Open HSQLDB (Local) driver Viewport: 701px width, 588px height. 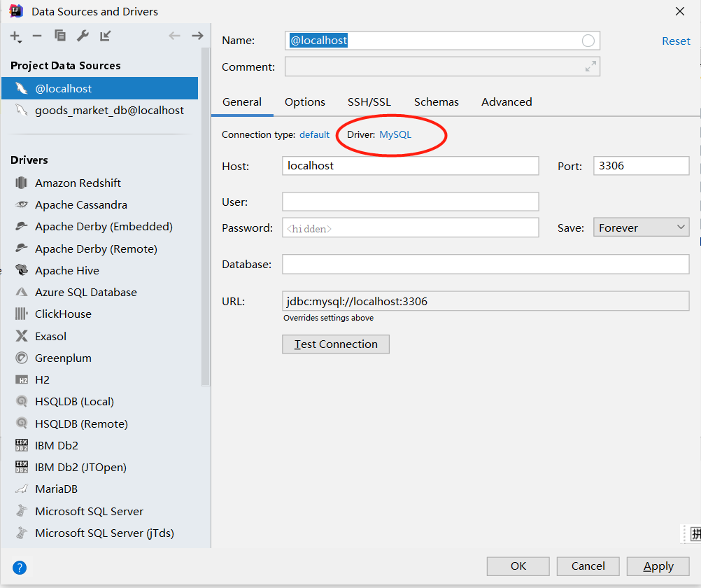click(101, 401)
